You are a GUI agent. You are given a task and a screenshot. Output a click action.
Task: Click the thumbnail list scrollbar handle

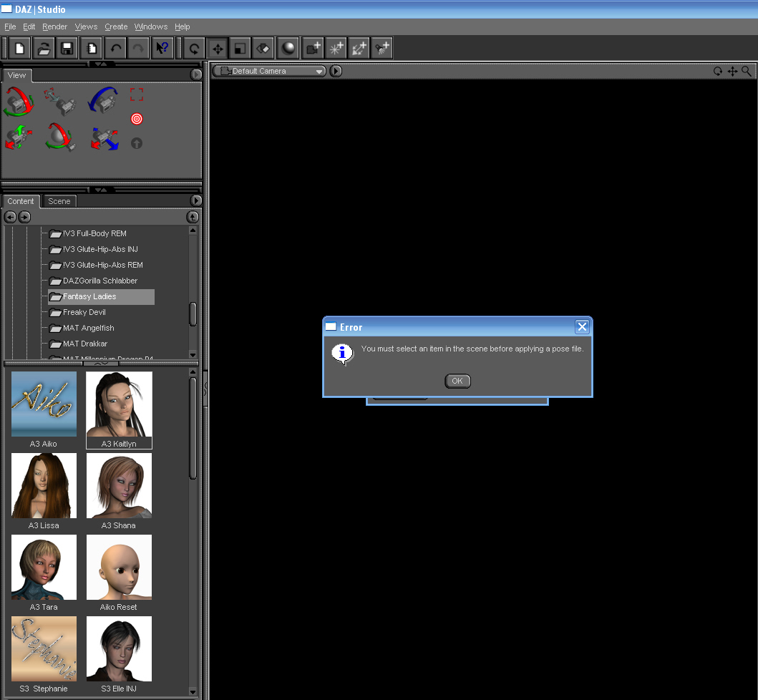pos(193,428)
